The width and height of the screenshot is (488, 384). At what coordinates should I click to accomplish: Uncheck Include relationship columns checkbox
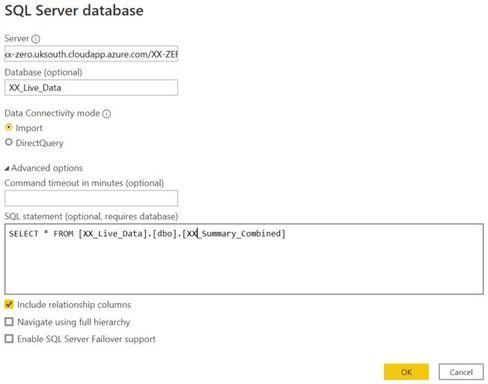[x=9, y=304]
